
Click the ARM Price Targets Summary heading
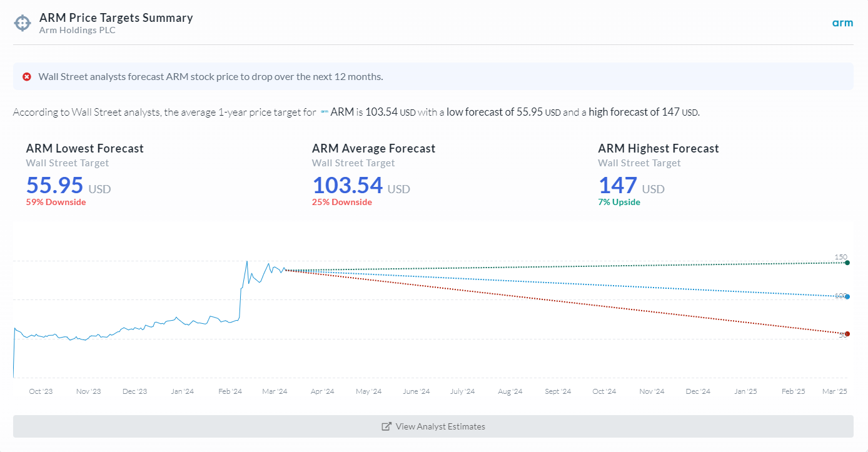(x=116, y=18)
